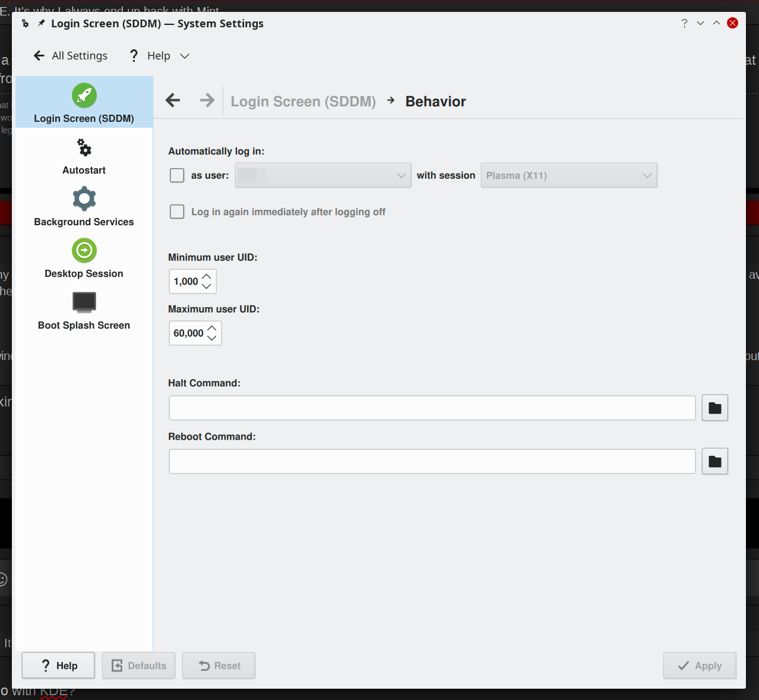
Task: Click the 'Reboot Command:' label
Action: (x=212, y=436)
